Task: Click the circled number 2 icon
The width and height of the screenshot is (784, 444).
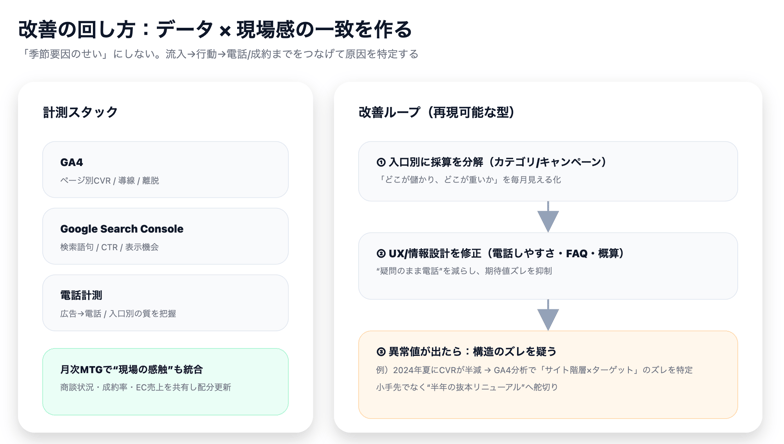Action: click(381, 254)
